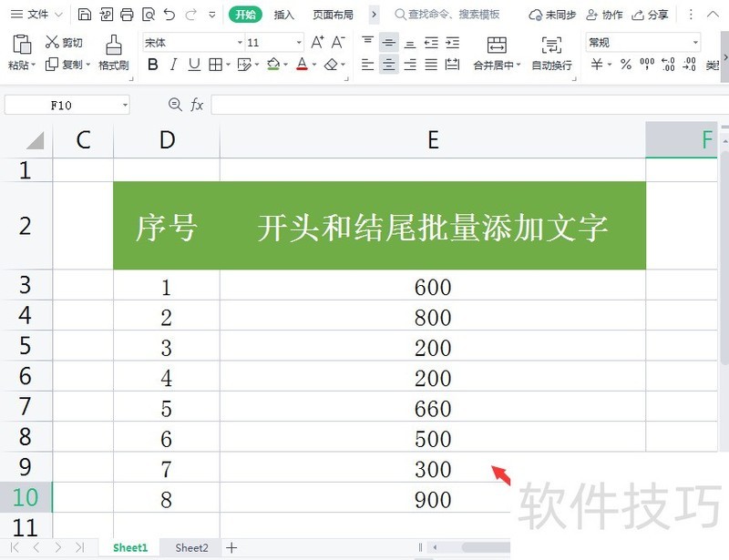Click the 未同步 sync button
Screen dimensions: 729x560
click(552, 15)
